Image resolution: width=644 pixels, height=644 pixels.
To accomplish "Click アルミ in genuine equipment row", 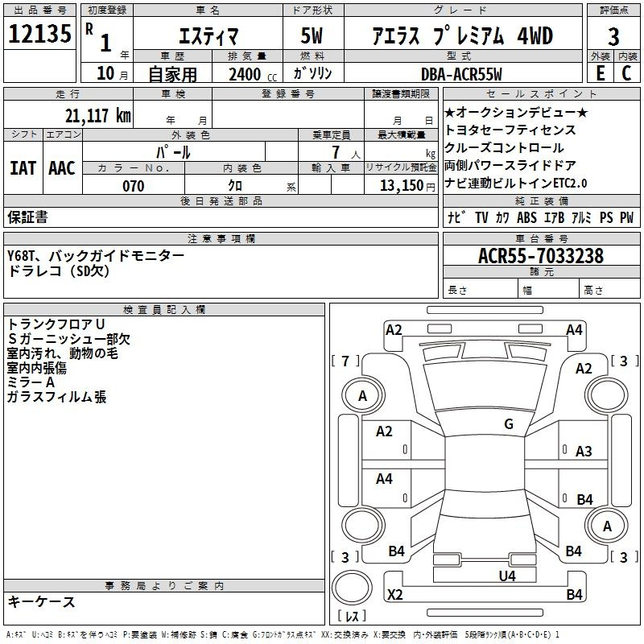I will pos(581,217).
